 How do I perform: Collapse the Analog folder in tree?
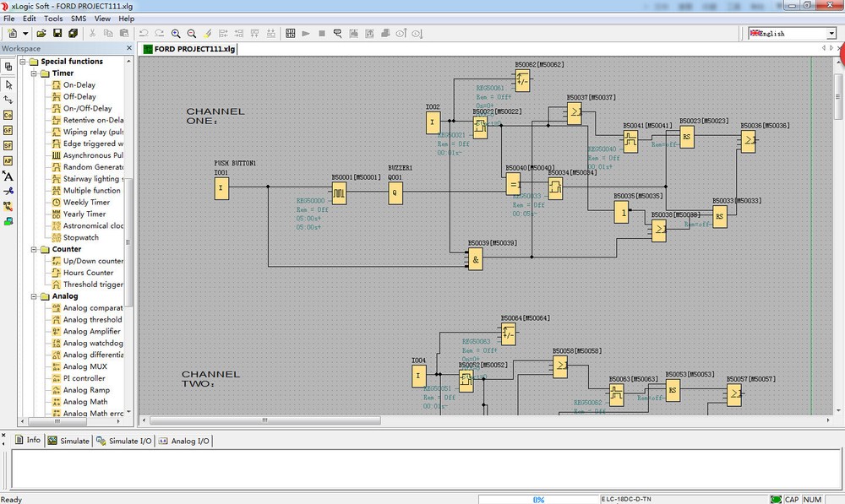pos(35,296)
